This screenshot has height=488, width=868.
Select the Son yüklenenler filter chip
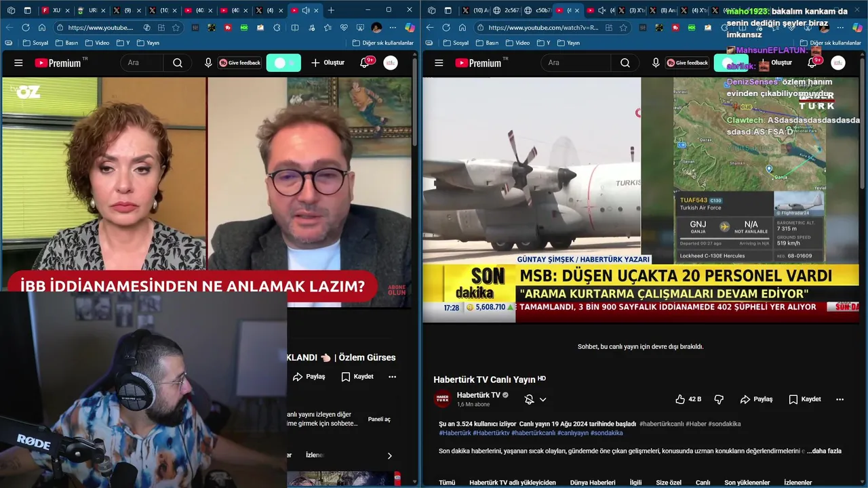coord(747,483)
